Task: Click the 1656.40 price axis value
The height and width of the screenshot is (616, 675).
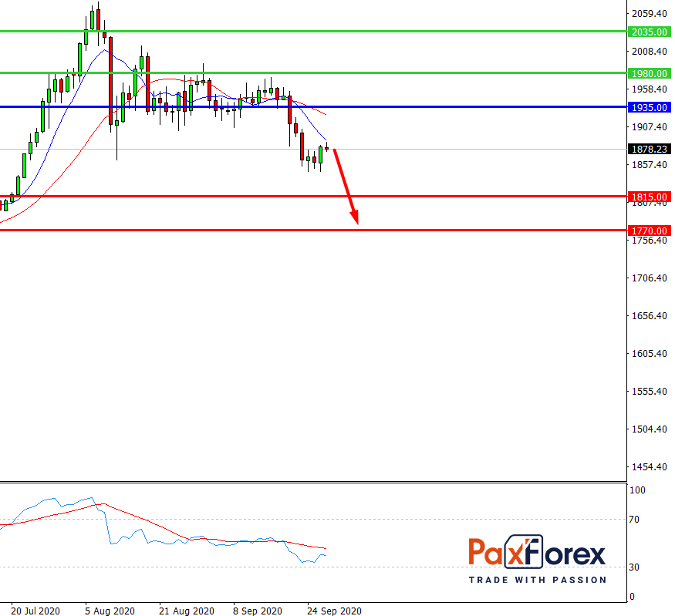Action: coord(650,316)
